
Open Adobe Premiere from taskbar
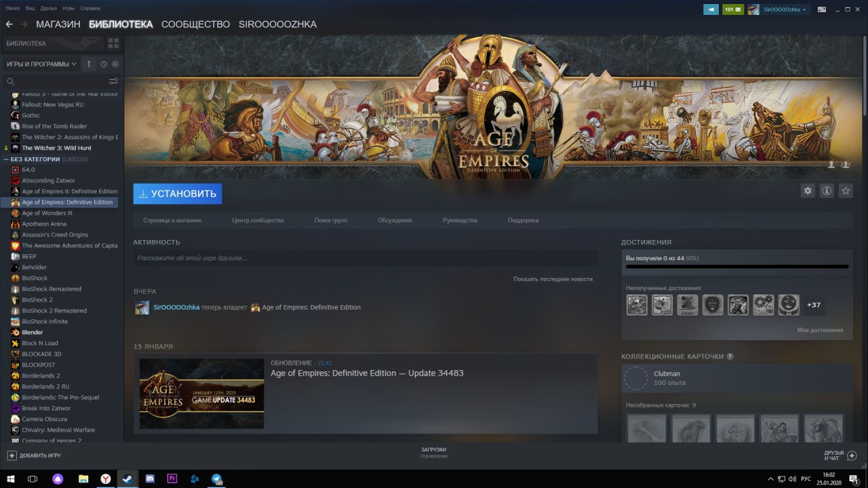[172, 479]
